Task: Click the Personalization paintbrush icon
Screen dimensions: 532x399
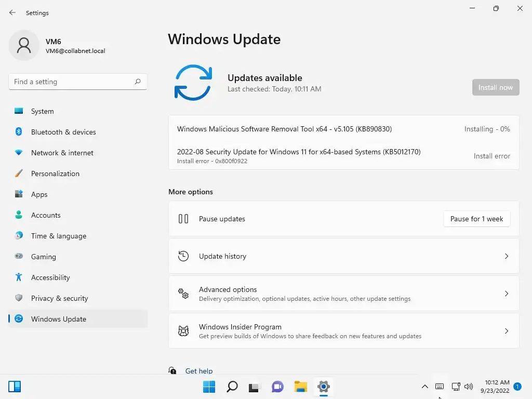Action: 19,174
